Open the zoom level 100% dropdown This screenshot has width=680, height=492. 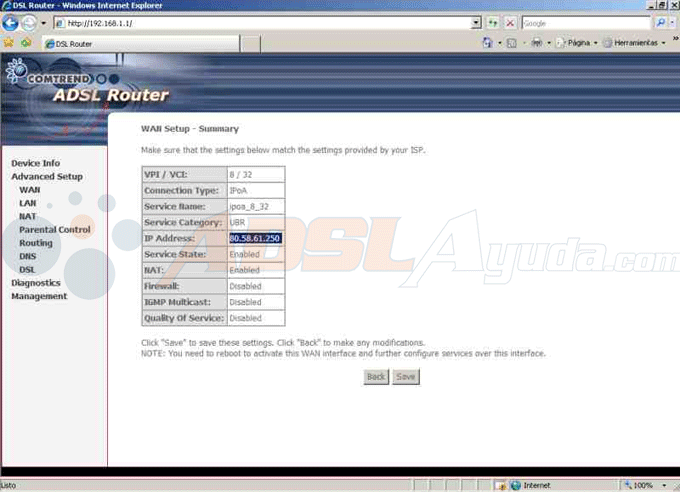(x=650, y=485)
